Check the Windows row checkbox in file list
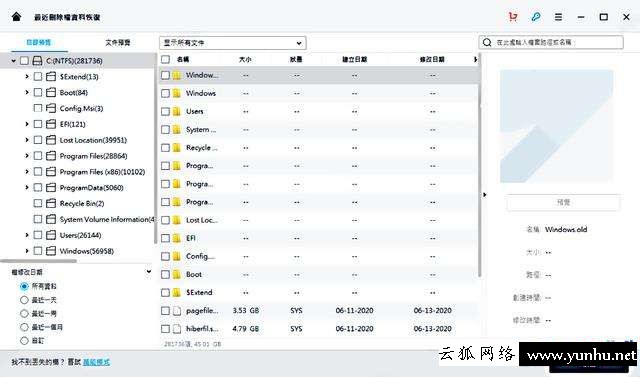The height and width of the screenshot is (377, 640). [165, 93]
